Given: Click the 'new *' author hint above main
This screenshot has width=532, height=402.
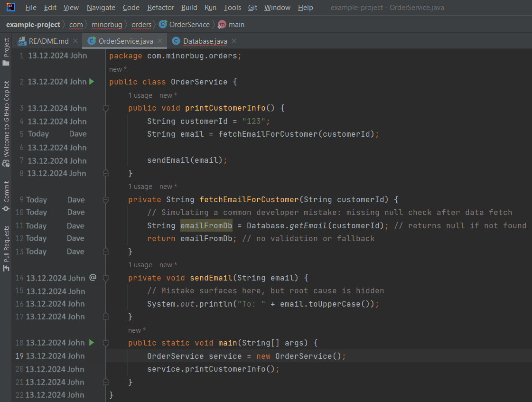Looking at the screenshot, I should pyautogui.click(x=137, y=330).
